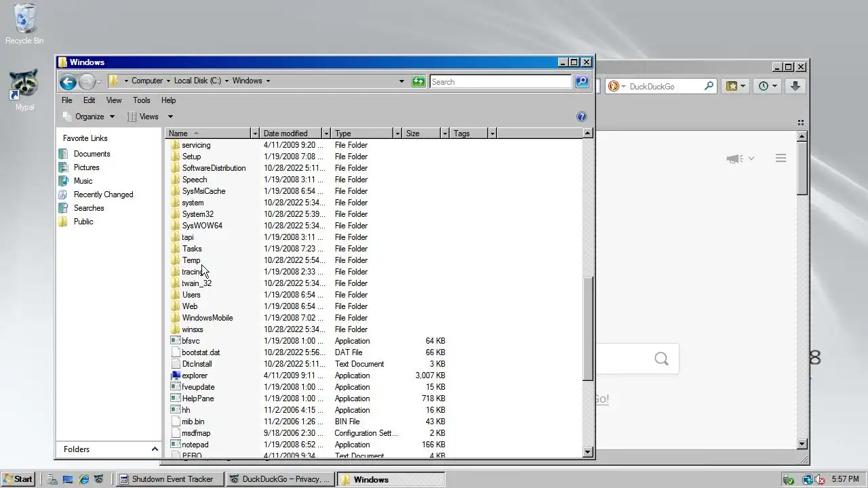
Task: Open the Name column filter dropdown
Action: 255,134
